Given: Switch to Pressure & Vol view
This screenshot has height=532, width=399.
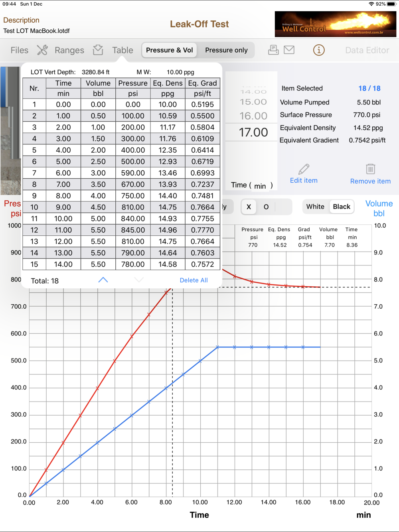Looking at the screenshot, I should [x=170, y=50].
